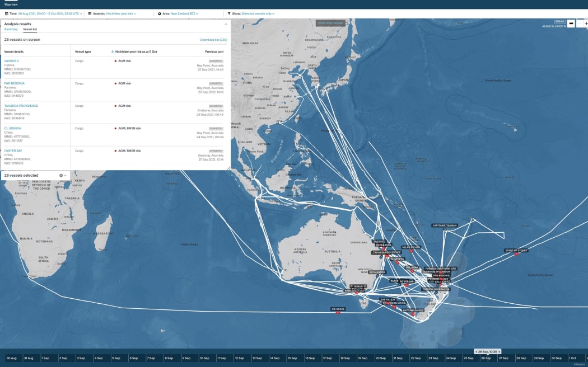This screenshot has width=588, height=367.
Task: Open the CL GENEVA vessel link in the list
Action: click(12, 128)
